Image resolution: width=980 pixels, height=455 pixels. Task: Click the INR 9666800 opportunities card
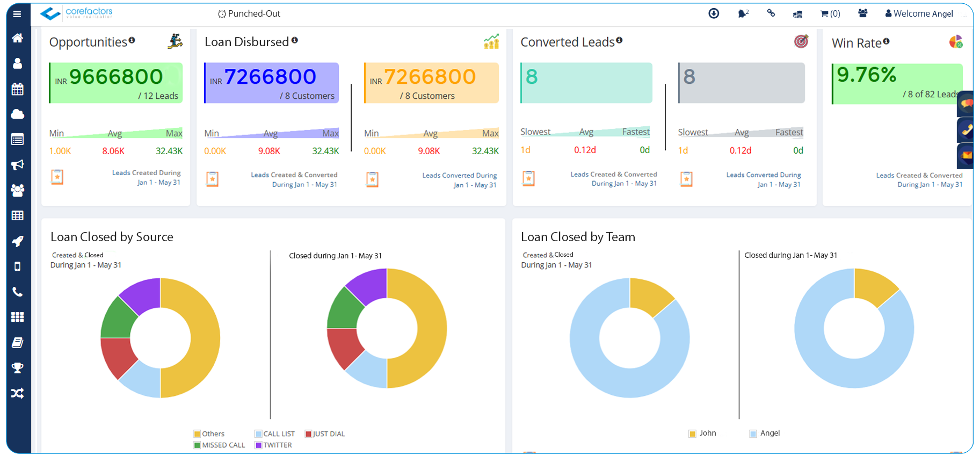point(116,83)
